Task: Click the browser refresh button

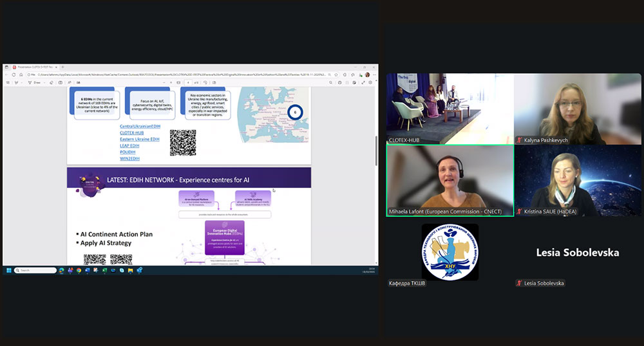Action: coord(14,75)
